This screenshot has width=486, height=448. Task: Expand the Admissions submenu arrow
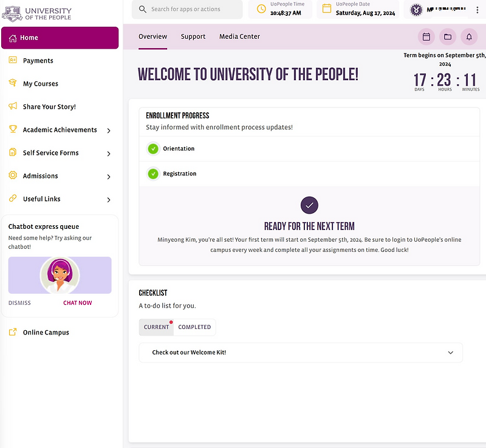pos(109,177)
